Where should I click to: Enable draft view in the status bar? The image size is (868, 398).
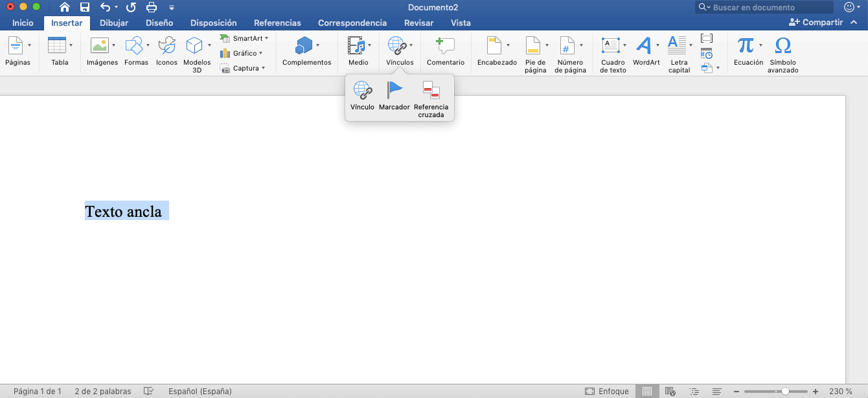(x=716, y=391)
